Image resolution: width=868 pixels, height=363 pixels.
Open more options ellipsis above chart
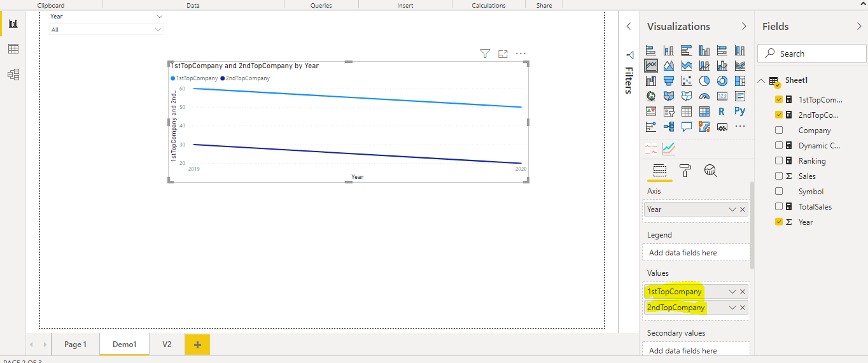point(521,54)
